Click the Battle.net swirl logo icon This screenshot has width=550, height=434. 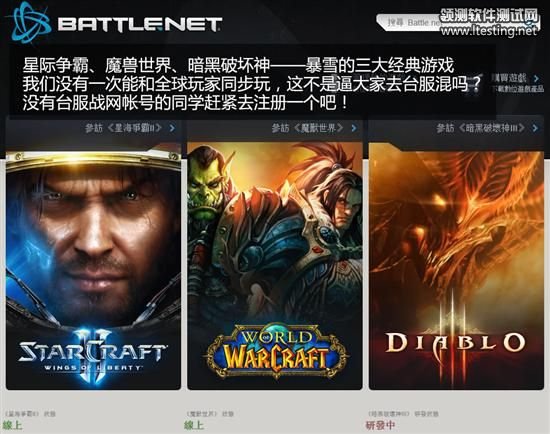31,22
